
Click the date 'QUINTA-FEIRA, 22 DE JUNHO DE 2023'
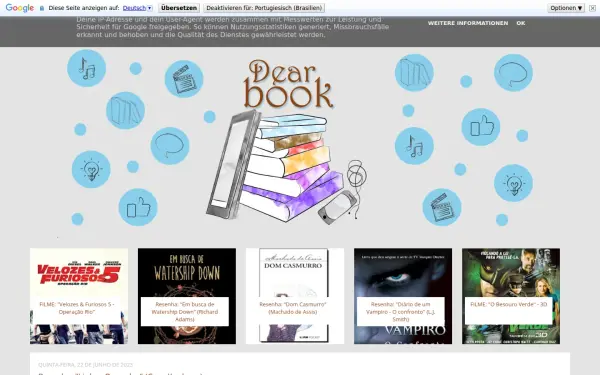[85, 365]
